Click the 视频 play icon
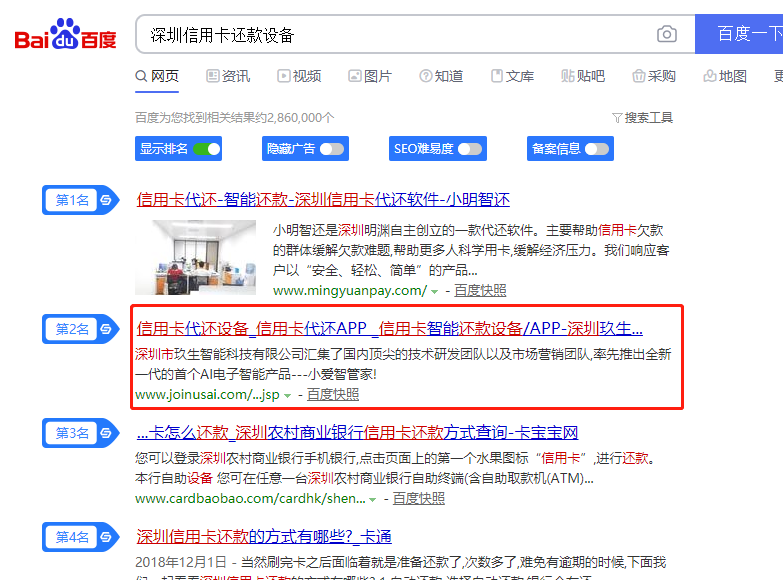The image size is (783, 580). [x=284, y=76]
